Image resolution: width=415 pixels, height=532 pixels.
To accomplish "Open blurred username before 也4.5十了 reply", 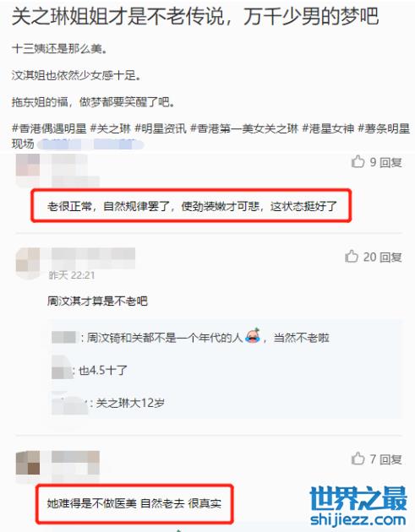I will (x=63, y=370).
